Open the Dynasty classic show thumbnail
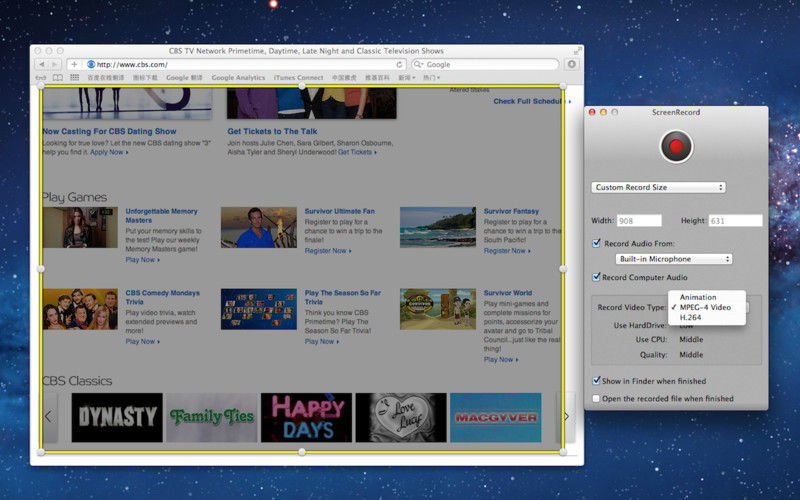This screenshot has width=800, height=500. 117,417
